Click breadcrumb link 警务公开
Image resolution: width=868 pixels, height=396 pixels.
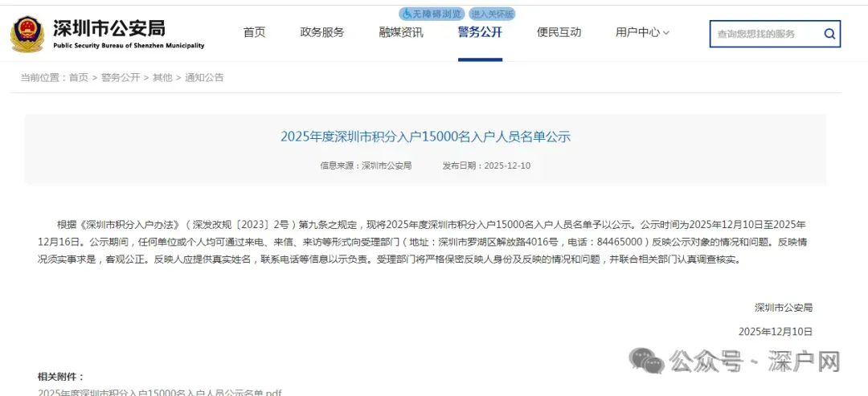pos(121,77)
